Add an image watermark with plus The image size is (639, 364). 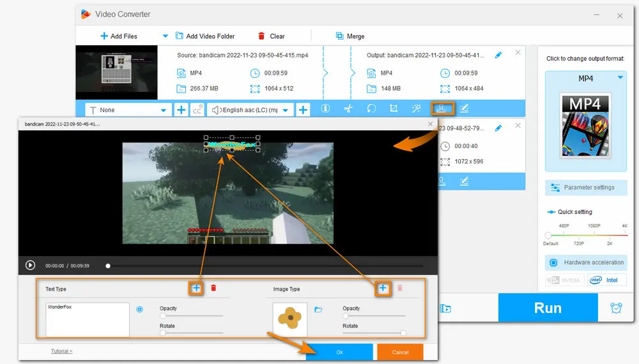(383, 288)
